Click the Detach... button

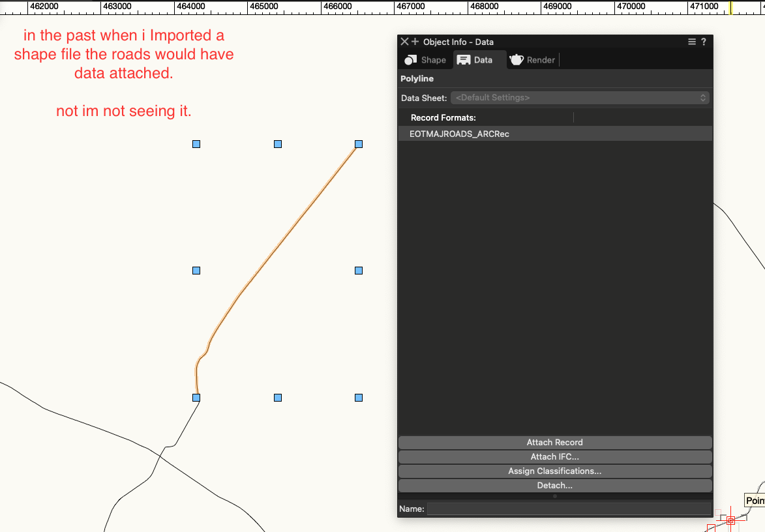click(554, 486)
